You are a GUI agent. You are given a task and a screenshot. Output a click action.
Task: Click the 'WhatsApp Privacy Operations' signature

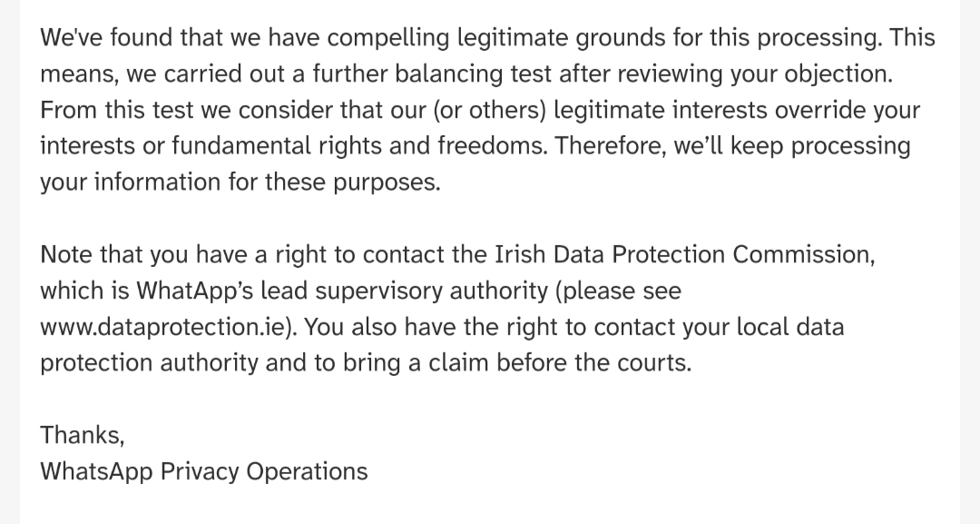204,471
